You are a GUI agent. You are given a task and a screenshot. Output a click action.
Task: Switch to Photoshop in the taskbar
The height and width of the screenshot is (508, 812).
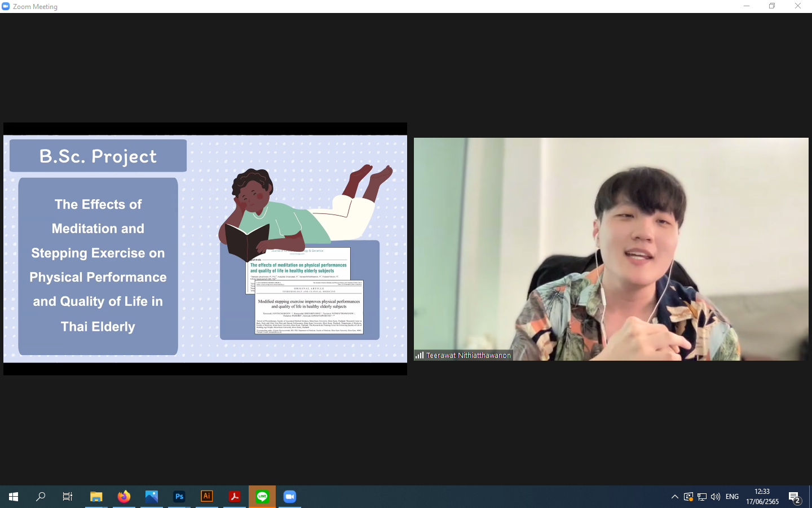pos(179,497)
